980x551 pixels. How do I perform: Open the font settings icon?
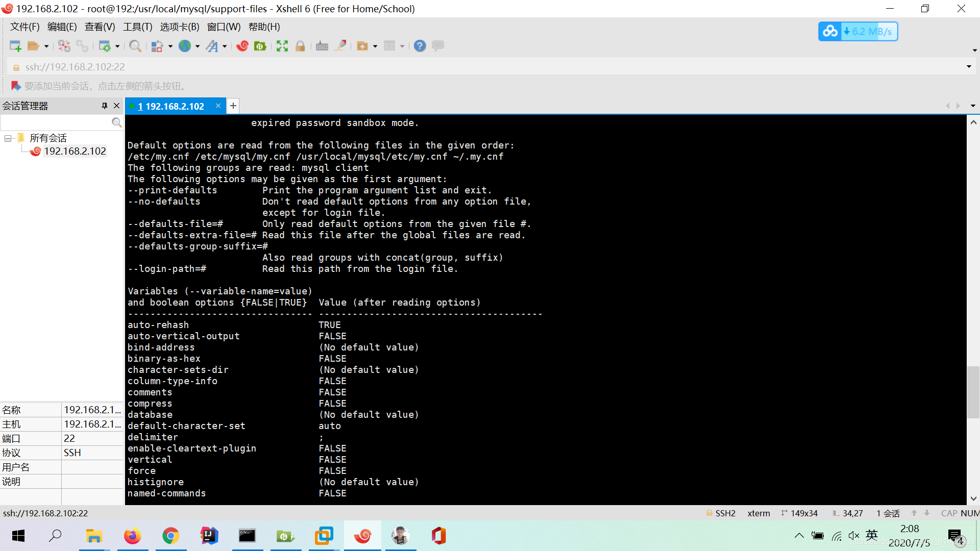(x=212, y=46)
